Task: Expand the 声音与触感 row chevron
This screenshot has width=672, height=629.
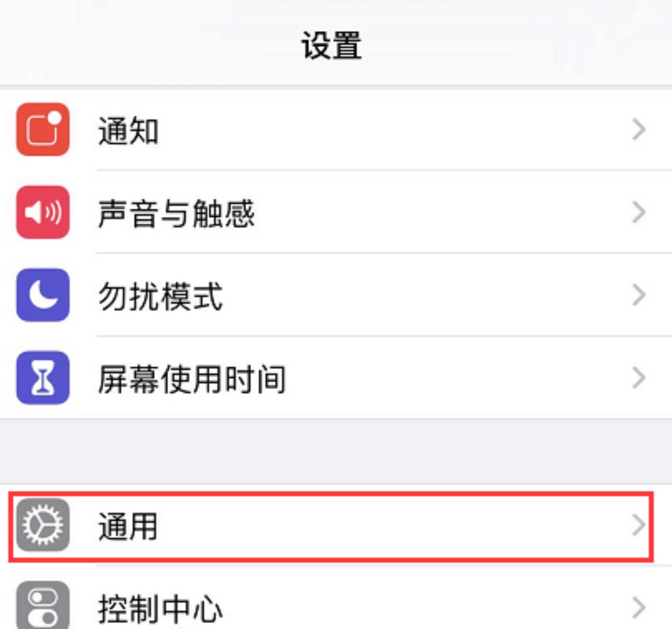Action: pos(639,212)
